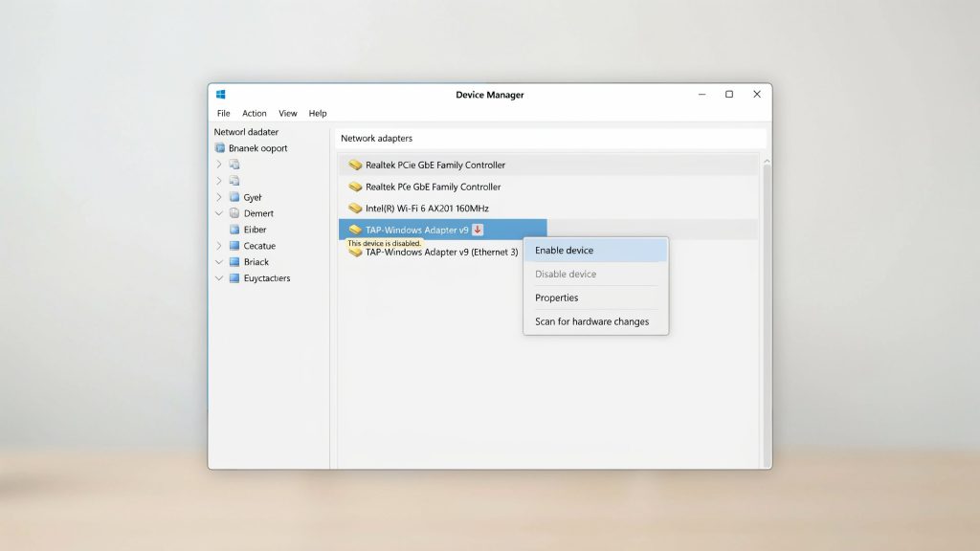Screen dimensions: 980x551
Task: Click the Demert tree node icon
Action: (234, 213)
